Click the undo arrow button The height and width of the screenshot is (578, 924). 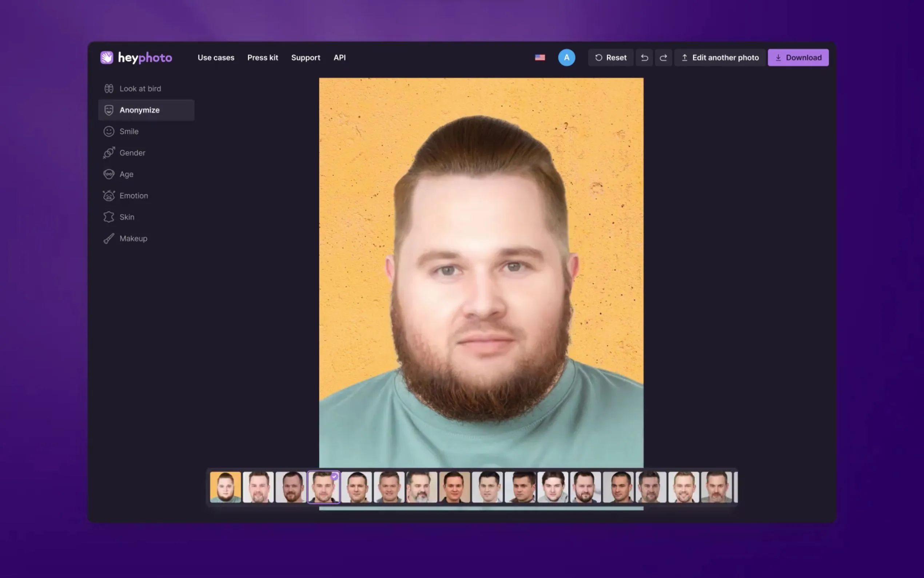coord(644,58)
